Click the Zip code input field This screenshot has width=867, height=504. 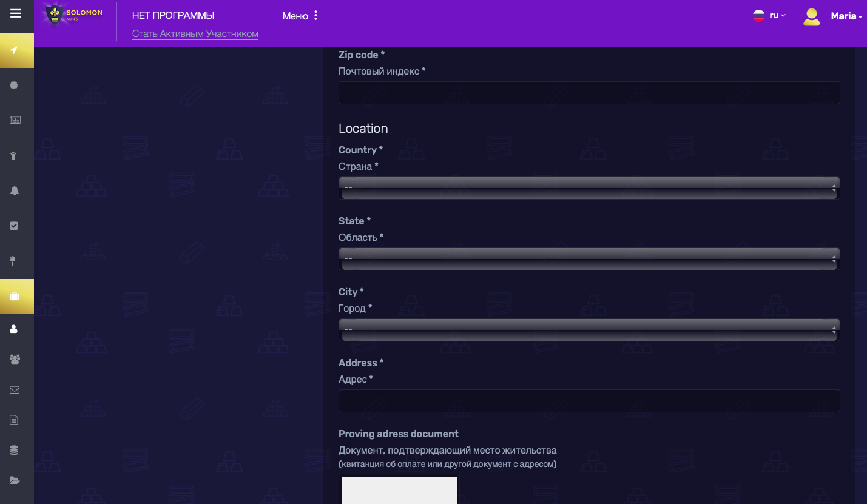(589, 93)
